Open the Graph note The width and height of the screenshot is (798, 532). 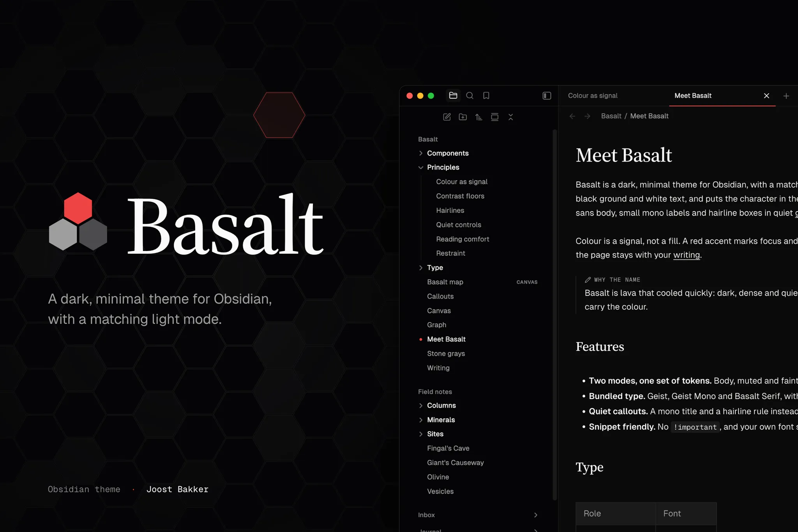click(x=436, y=325)
